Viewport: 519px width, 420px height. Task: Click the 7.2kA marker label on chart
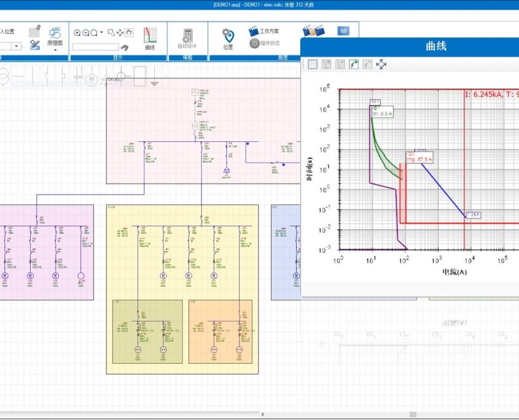pyautogui.click(x=474, y=215)
